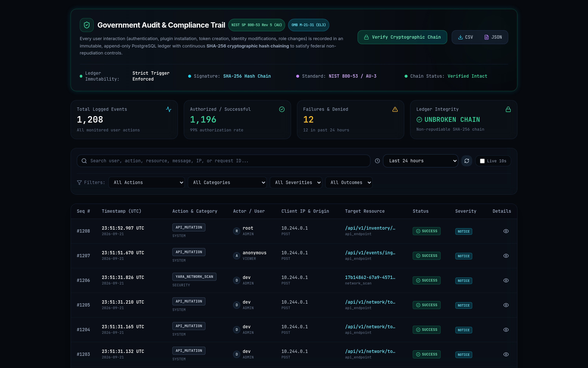This screenshot has width=588, height=368.
Task: Click the Status column header
Action: click(421, 211)
